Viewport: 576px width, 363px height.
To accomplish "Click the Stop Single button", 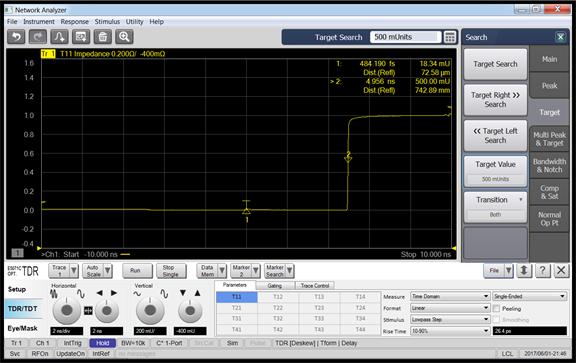I will tap(170, 271).
